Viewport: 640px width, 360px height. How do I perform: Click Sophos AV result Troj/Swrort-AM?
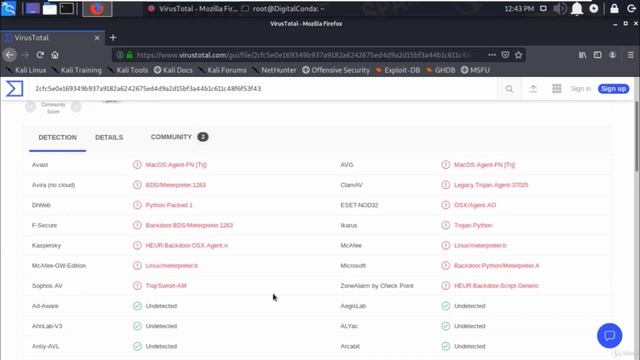coord(166,286)
